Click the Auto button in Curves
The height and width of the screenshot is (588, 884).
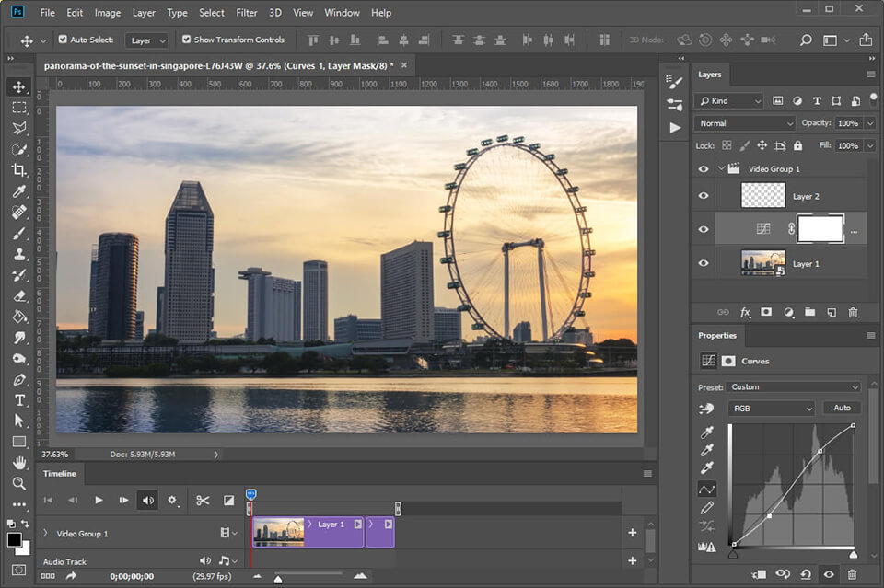pyautogui.click(x=842, y=408)
